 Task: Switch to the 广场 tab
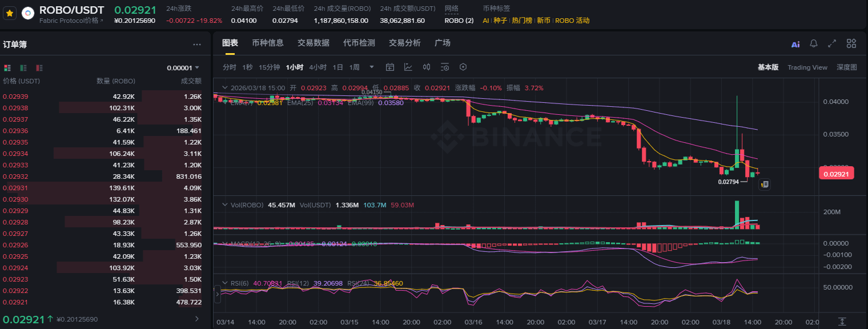tap(442, 43)
